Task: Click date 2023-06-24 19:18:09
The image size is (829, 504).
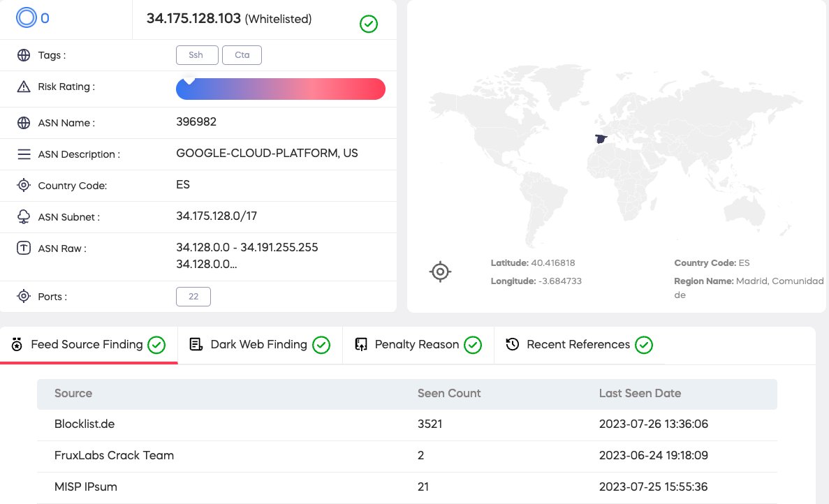Action: pyautogui.click(x=654, y=455)
